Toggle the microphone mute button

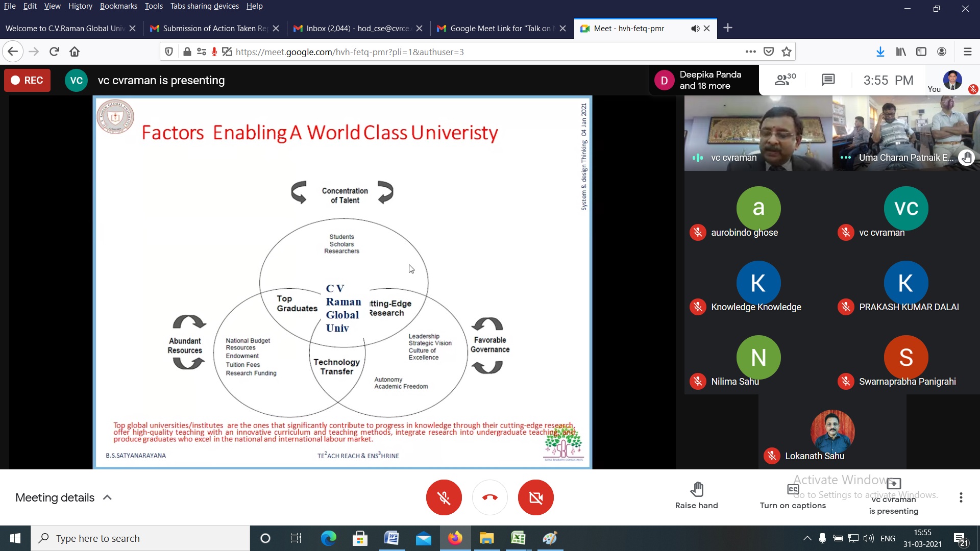pyautogui.click(x=444, y=497)
